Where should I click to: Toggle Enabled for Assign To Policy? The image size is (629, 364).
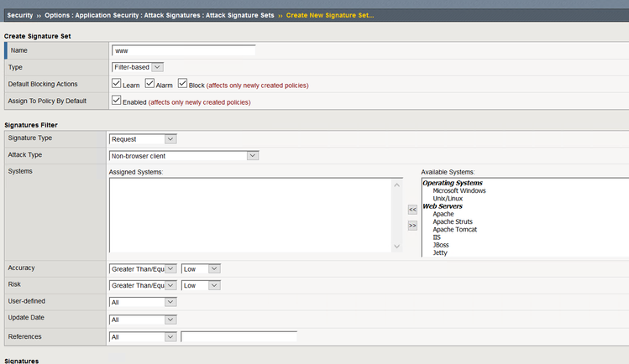[x=117, y=101]
